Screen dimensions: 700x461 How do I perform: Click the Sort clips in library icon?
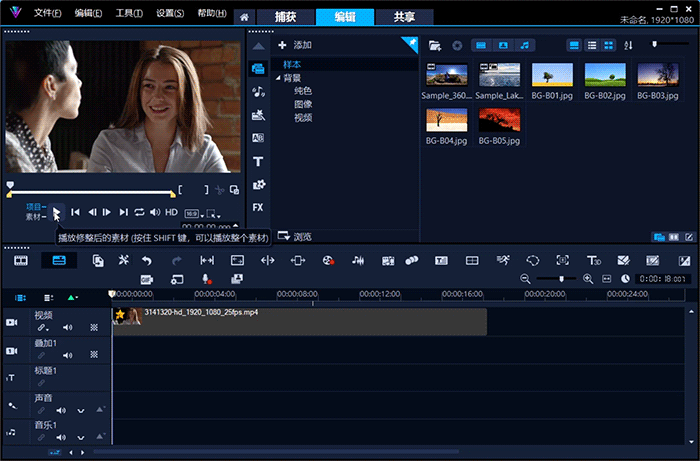point(628,45)
